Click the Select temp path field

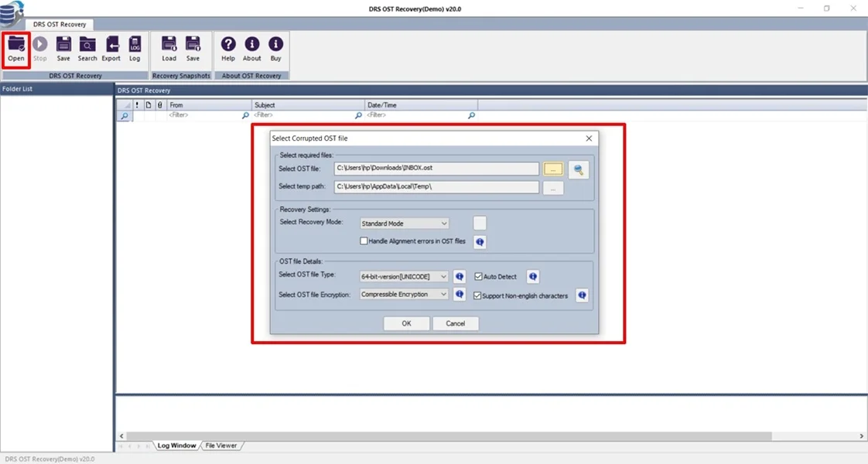click(436, 187)
